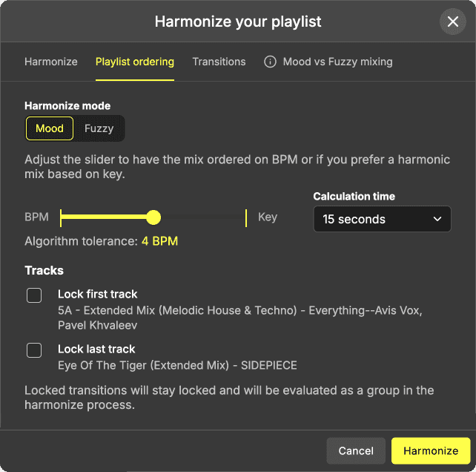Enable the Lock last track checkbox

pyautogui.click(x=34, y=350)
